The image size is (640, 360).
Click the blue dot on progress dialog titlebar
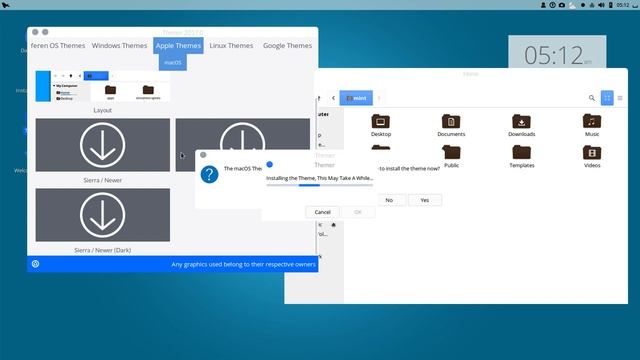click(x=269, y=164)
